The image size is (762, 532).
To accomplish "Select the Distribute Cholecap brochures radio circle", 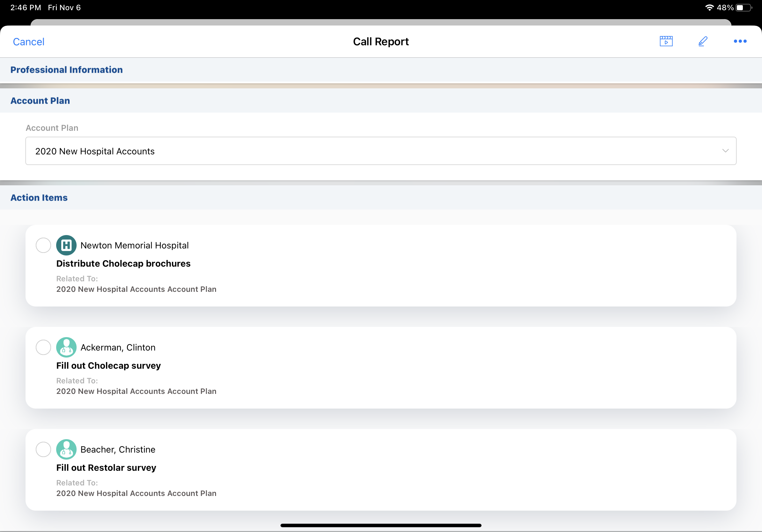I will [x=43, y=245].
